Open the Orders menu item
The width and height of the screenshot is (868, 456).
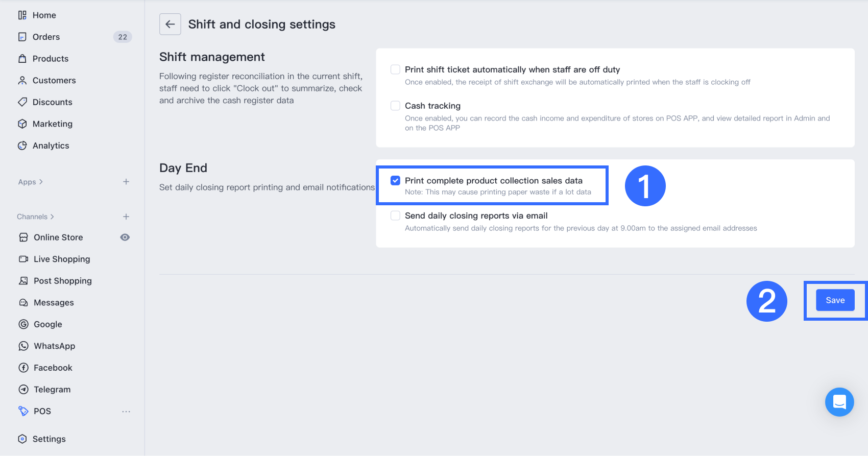click(46, 37)
